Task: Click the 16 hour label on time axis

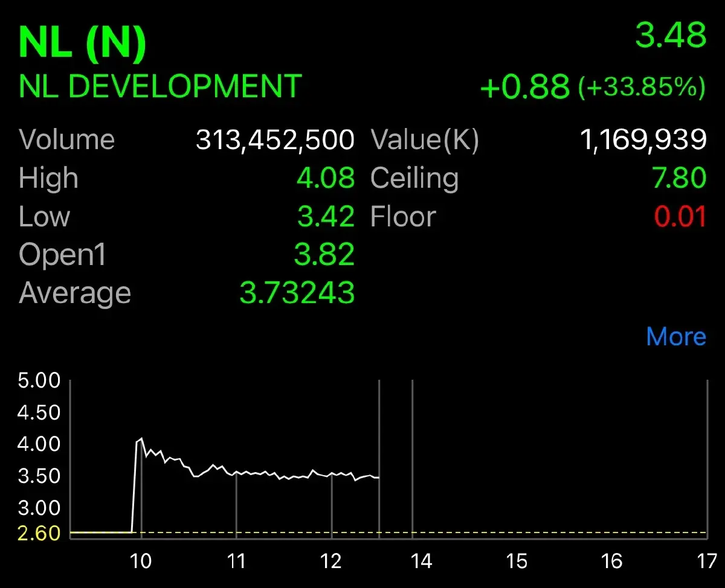Action: pyautogui.click(x=612, y=561)
